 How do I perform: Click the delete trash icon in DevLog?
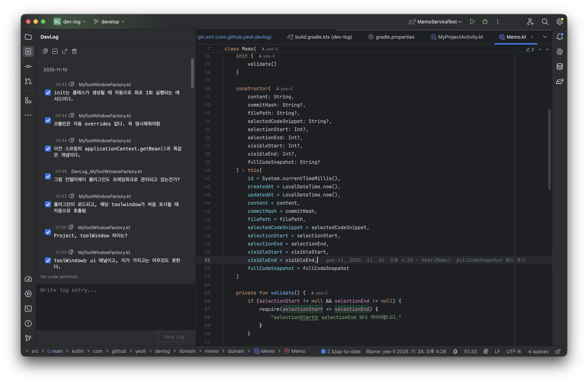[74, 51]
